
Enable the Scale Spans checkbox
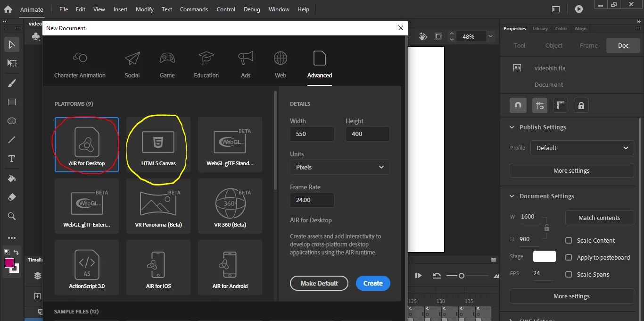click(569, 274)
